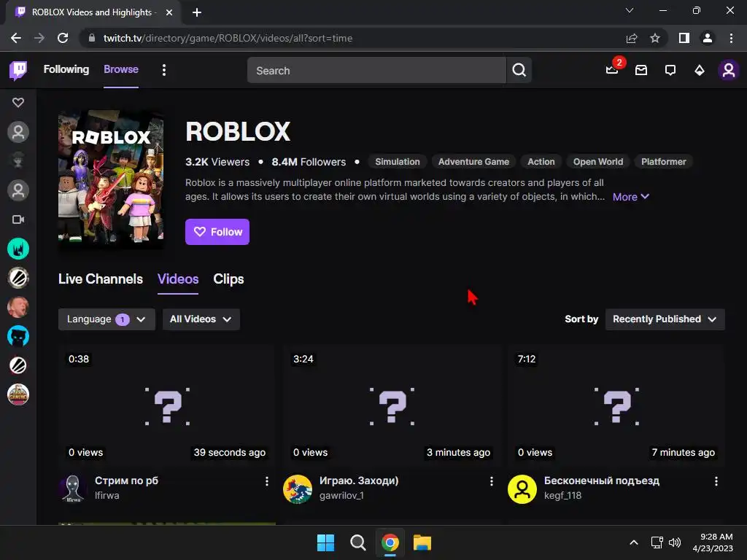Click lfirwa channel avatar
Viewport: 747px width, 560px height.
tap(73, 489)
